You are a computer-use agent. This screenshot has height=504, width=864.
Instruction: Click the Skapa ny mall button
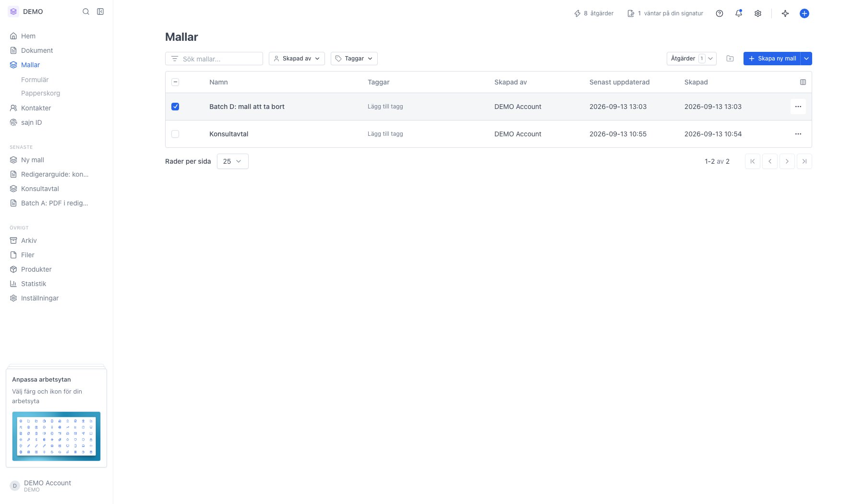click(772, 59)
